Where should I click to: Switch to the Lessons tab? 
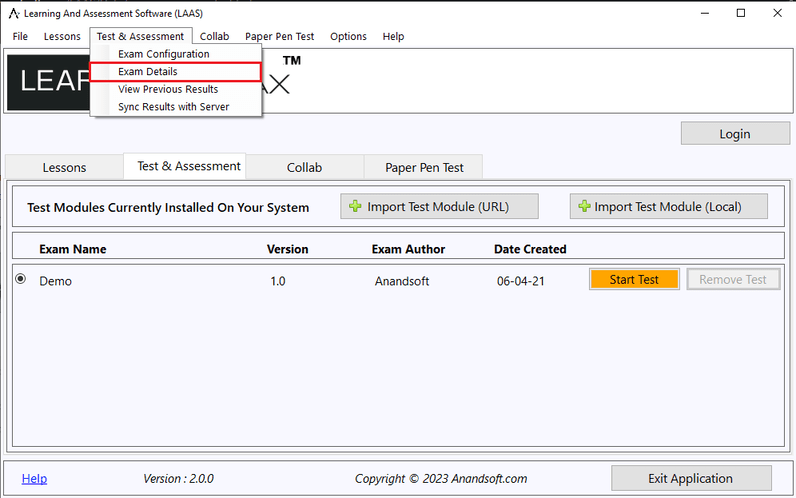click(64, 167)
